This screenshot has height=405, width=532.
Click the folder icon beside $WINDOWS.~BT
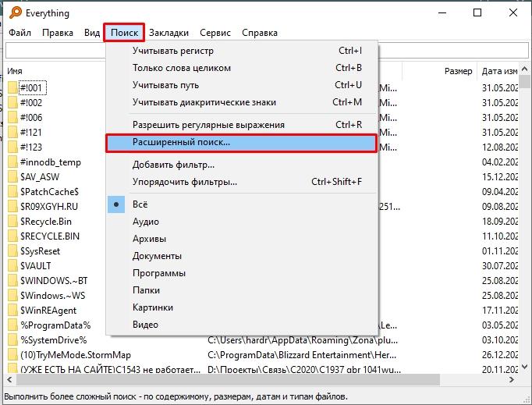pos(12,280)
